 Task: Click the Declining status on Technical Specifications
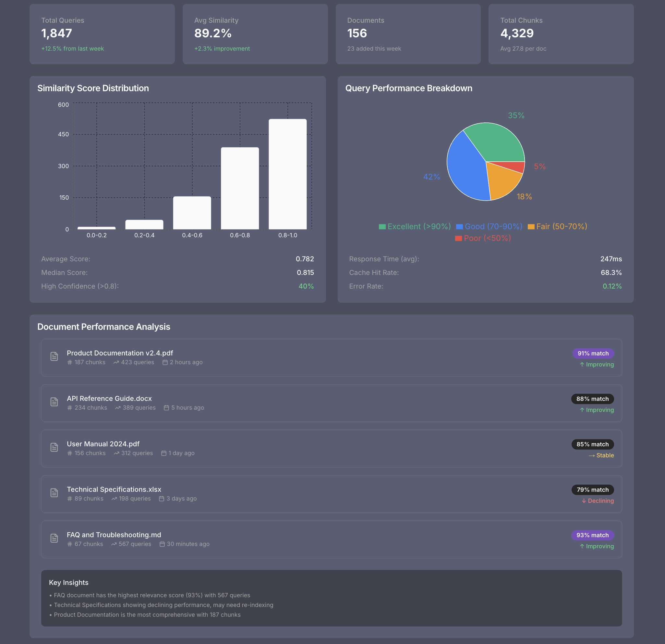pos(598,501)
